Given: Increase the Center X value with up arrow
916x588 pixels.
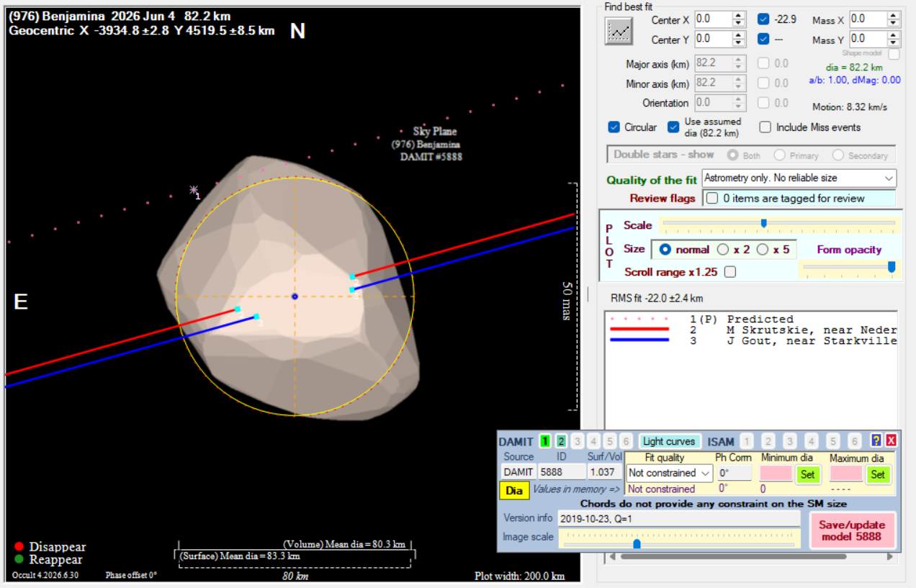Looking at the screenshot, I should point(738,15).
